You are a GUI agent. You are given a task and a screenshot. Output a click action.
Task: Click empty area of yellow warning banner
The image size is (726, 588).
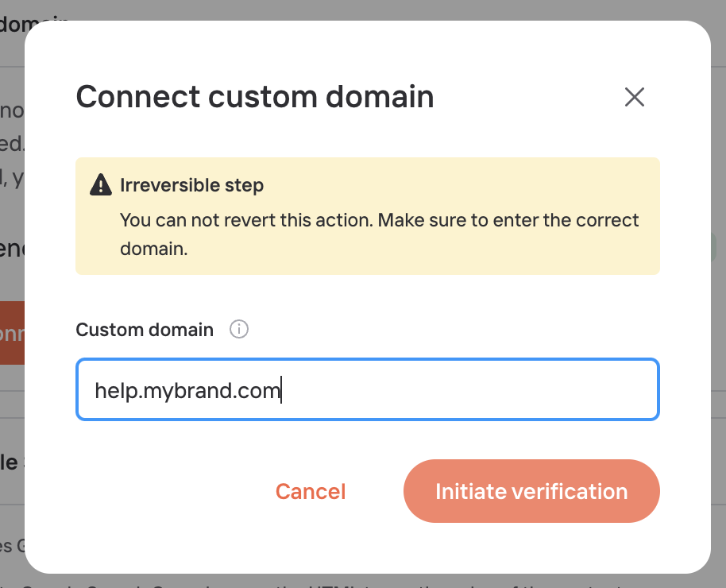(x=463, y=185)
